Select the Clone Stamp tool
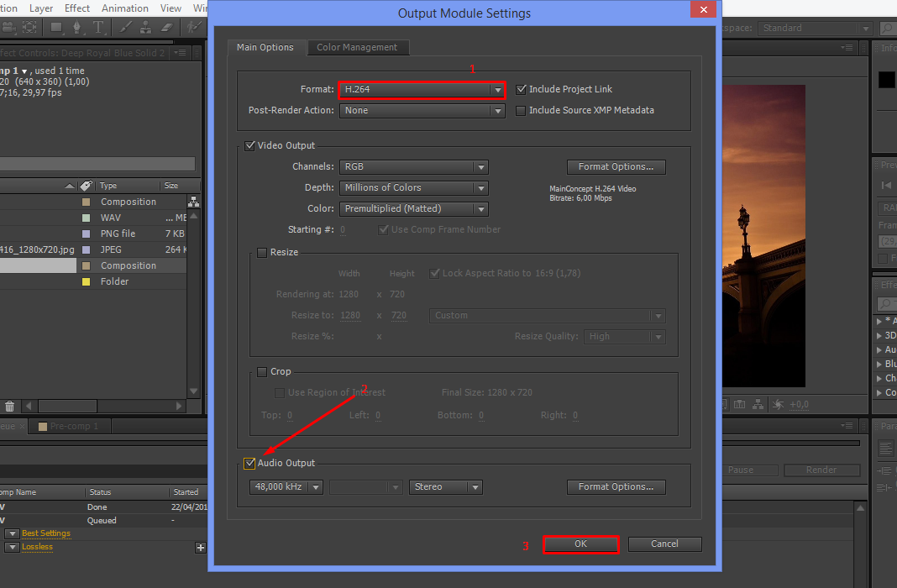The width and height of the screenshot is (897, 588). pos(146,27)
